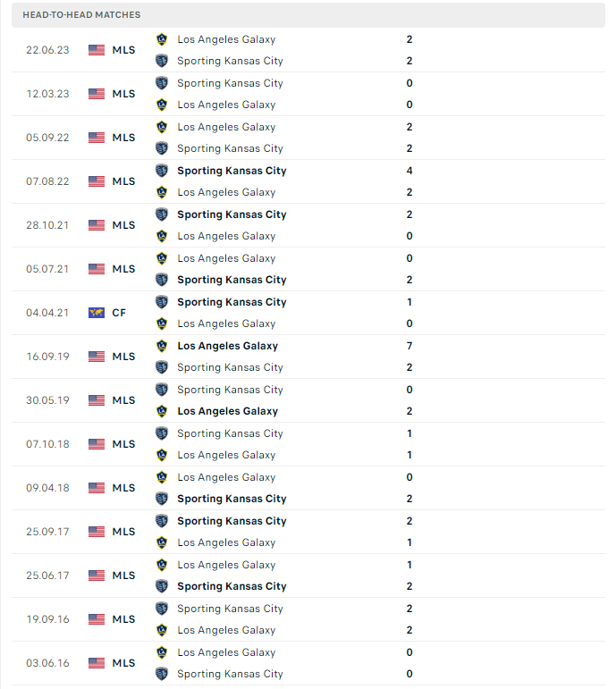Click the CF competition flag icon for 04.04.21
Image resolution: width=616 pixels, height=689 pixels.
point(97,313)
